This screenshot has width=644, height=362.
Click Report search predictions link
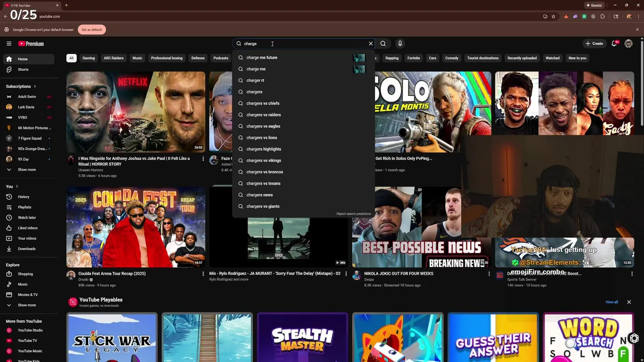[354, 214]
